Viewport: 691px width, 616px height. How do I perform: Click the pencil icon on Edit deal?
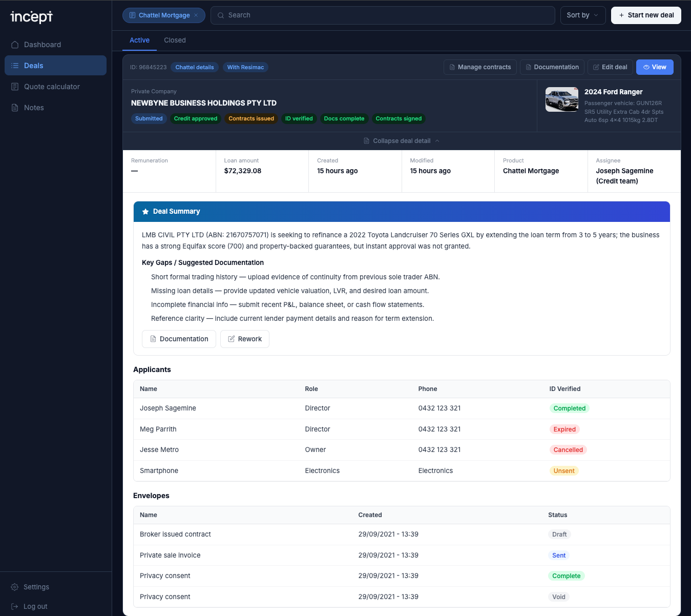tap(596, 67)
